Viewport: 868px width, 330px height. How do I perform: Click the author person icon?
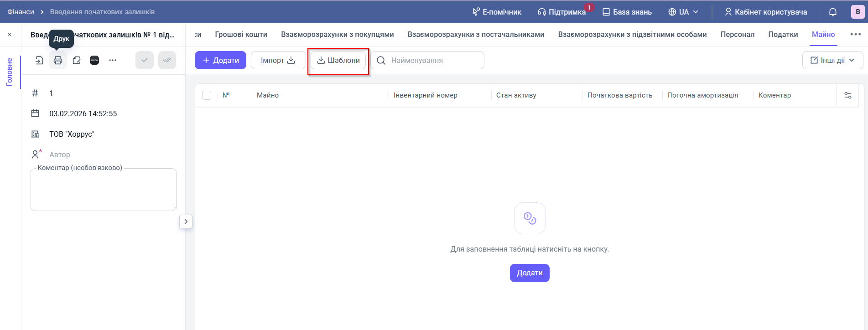35,155
